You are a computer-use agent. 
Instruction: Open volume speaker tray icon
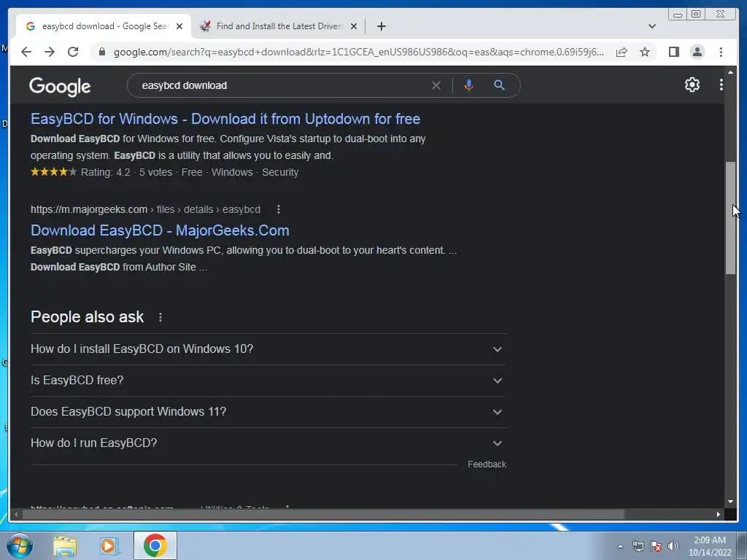pos(673,546)
